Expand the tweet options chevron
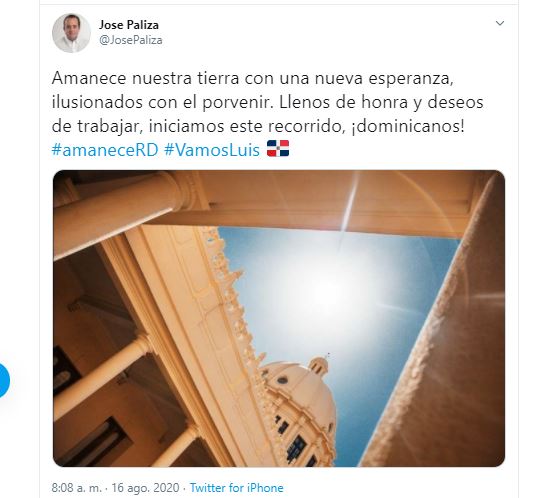Viewport: 535px width, 498px height. pyautogui.click(x=500, y=23)
